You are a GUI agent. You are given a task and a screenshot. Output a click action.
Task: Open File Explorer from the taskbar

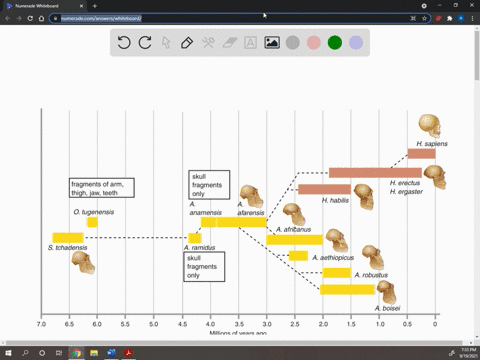(x=94, y=353)
